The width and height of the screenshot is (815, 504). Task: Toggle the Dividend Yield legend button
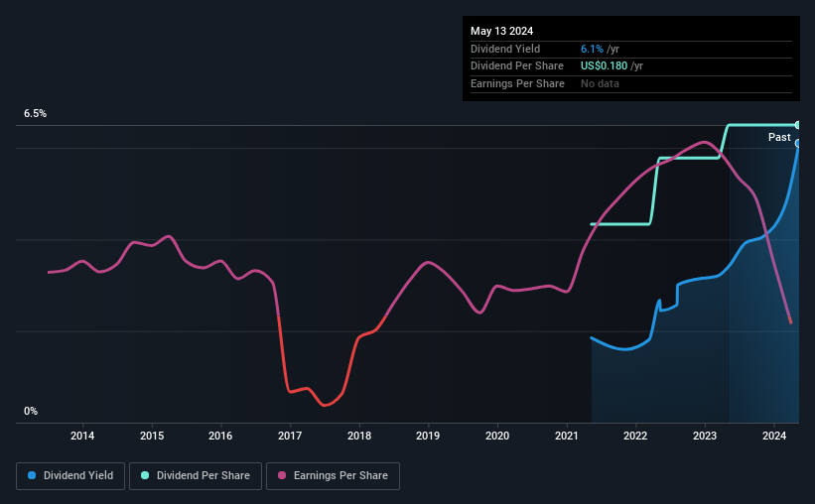coord(70,476)
